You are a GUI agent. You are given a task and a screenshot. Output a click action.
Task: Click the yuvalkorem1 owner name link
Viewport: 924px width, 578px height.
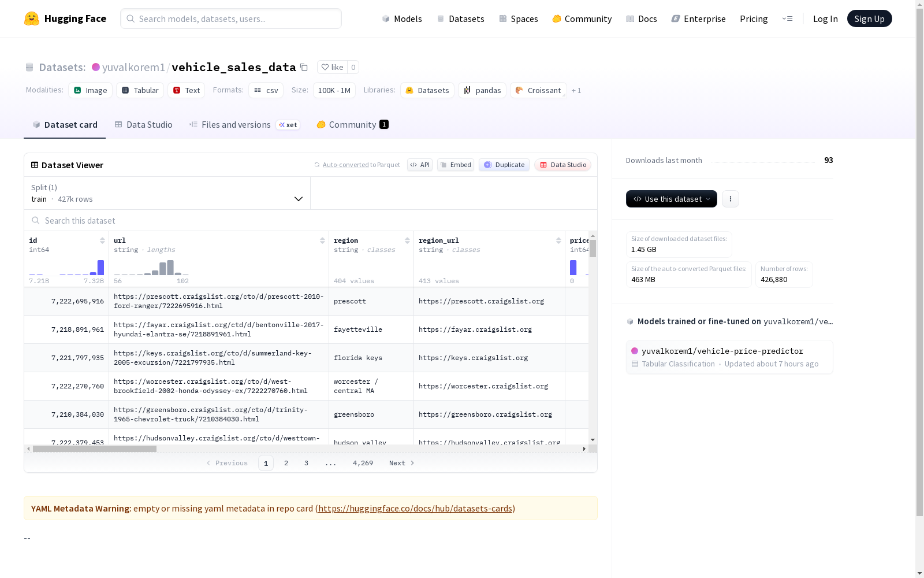click(x=133, y=67)
